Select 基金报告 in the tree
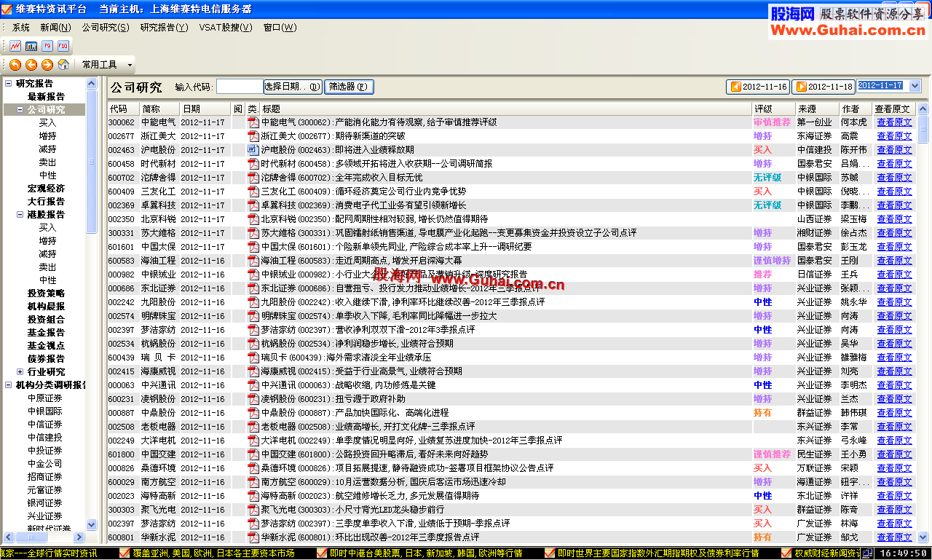The image size is (932, 560). tap(46, 333)
